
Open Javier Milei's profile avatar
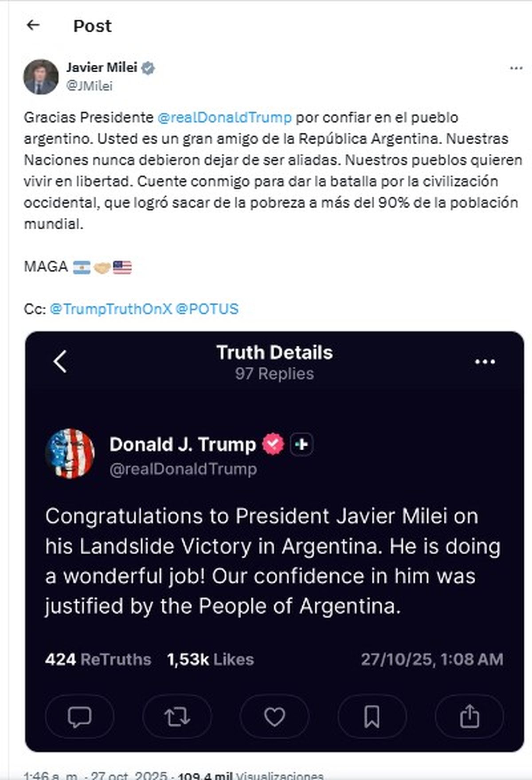(41, 77)
